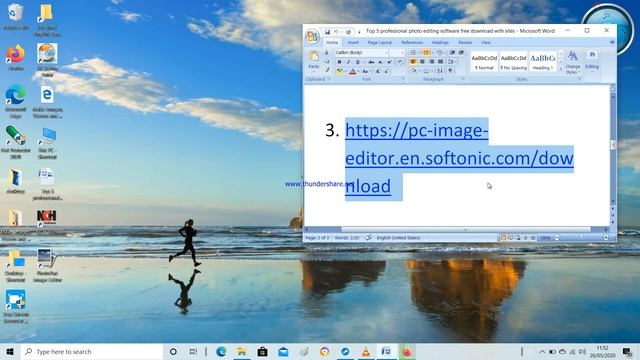Screen dimensions: 640x360
Task: Activate the Format Painter brush
Action: point(327,70)
